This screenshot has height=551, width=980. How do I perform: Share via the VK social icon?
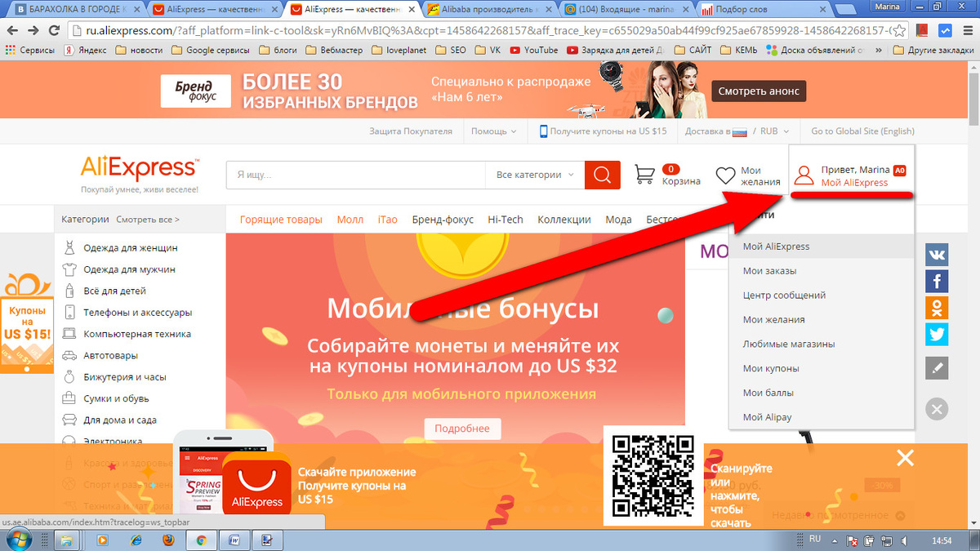[937, 255]
